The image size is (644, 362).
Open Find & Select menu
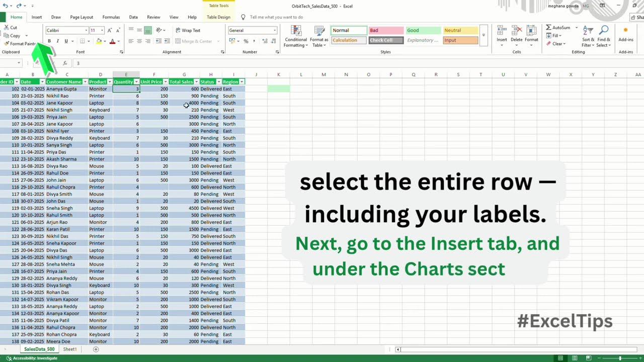(604, 36)
